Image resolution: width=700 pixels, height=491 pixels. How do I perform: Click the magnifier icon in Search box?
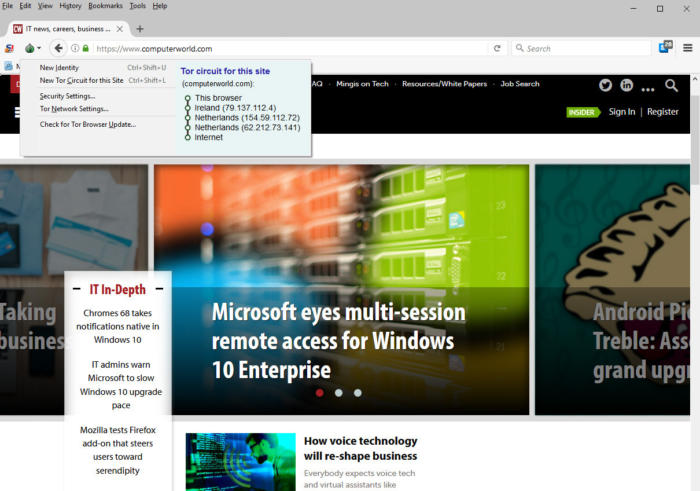point(519,48)
